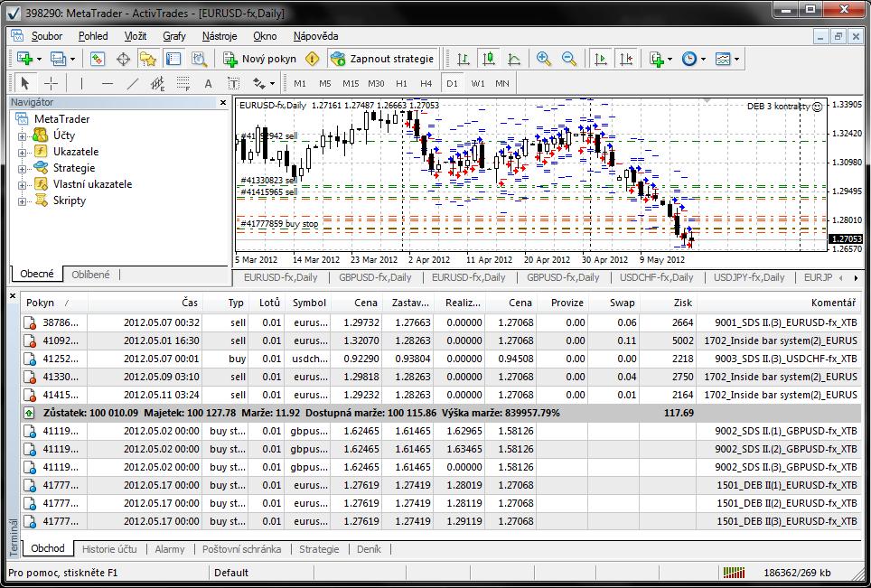Viewport: 871px width, 588px height.
Task: Open the arrows objects dropdown
Action: click(263, 83)
